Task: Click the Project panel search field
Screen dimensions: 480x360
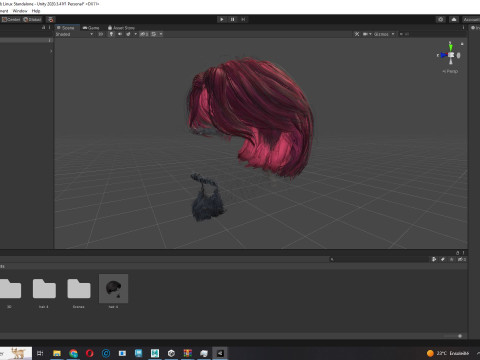Action: [x=378, y=259]
